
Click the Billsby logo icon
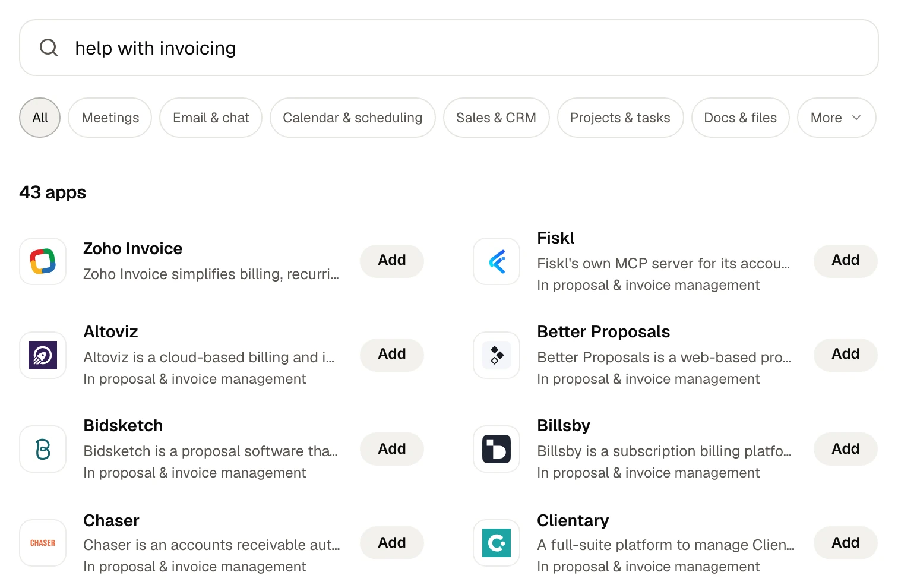497,449
